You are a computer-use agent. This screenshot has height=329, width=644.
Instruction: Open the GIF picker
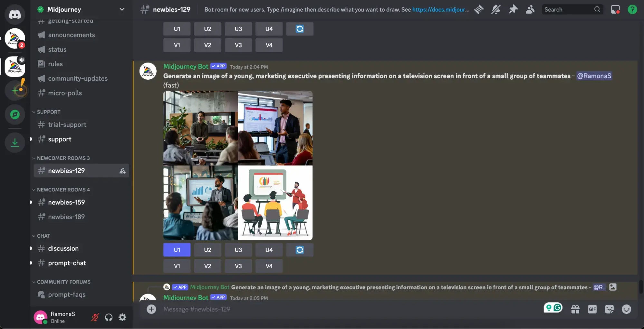pyautogui.click(x=592, y=309)
